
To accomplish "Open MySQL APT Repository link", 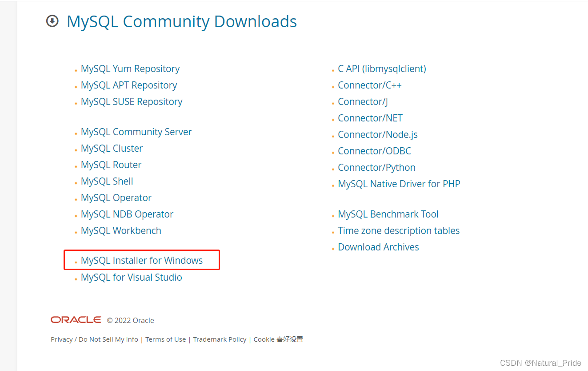I will coord(129,85).
